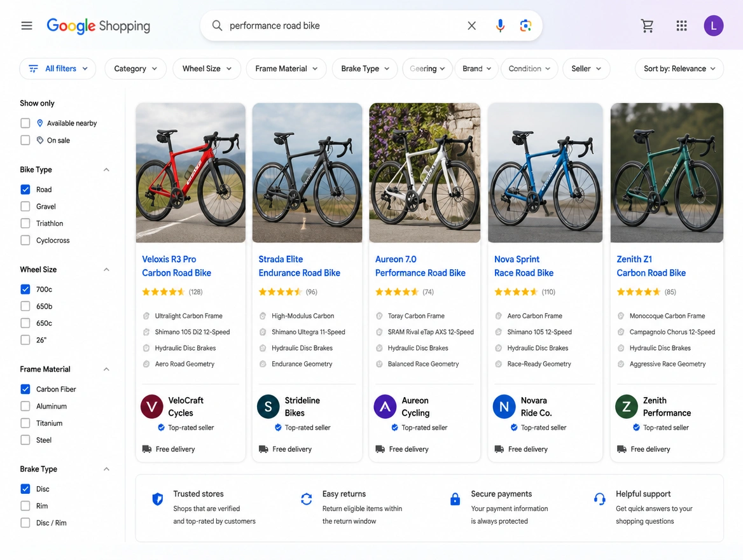
Task: Open the Category filter dropdown
Action: coord(135,69)
